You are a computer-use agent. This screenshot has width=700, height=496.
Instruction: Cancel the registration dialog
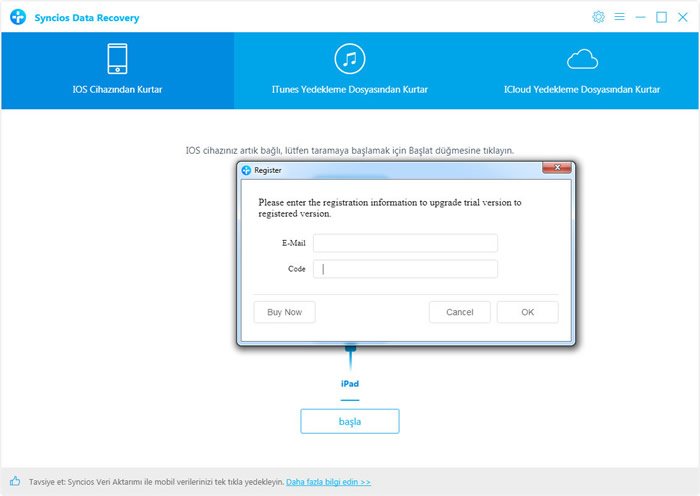(459, 312)
